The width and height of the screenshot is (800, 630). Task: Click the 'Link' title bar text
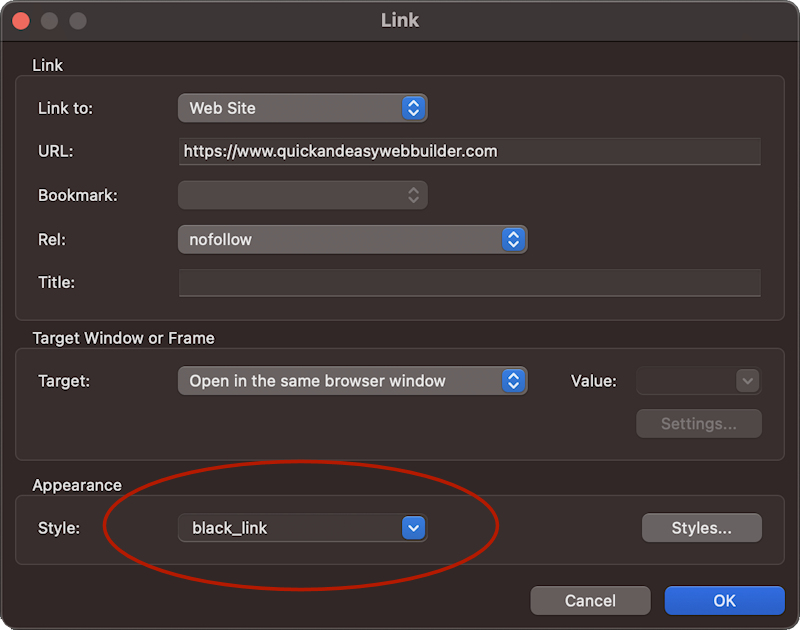tap(400, 20)
